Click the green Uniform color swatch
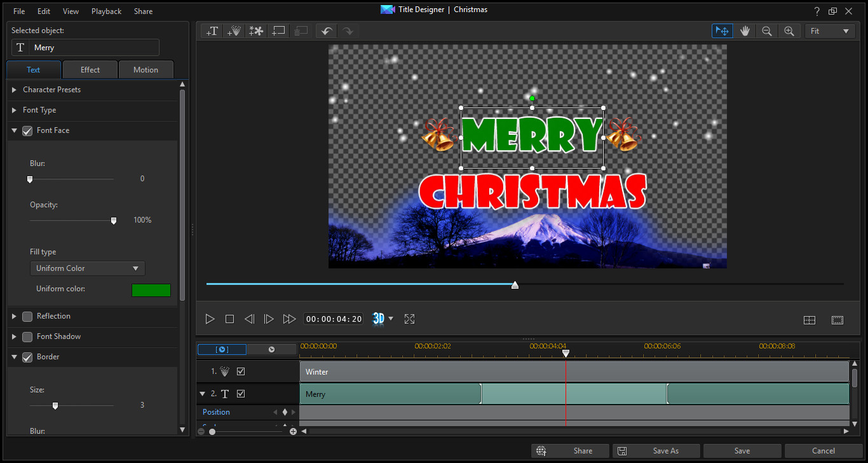 [x=151, y=290]
